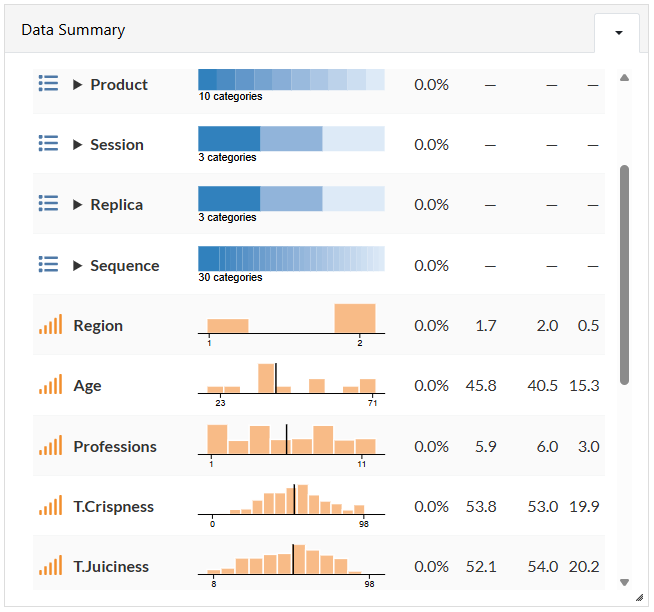Click the scroll down arrow
654x612 pixels.
pyautogui.click(x=624, y=582)
